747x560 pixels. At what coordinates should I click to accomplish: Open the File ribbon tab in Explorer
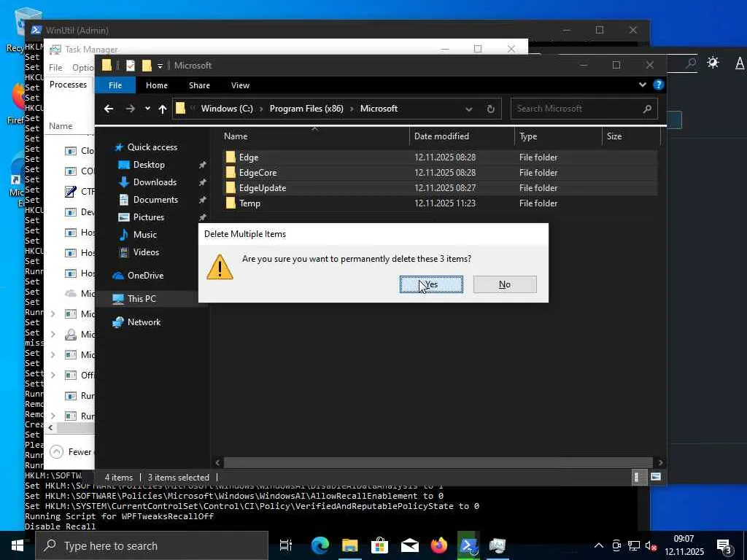[115, 85]
